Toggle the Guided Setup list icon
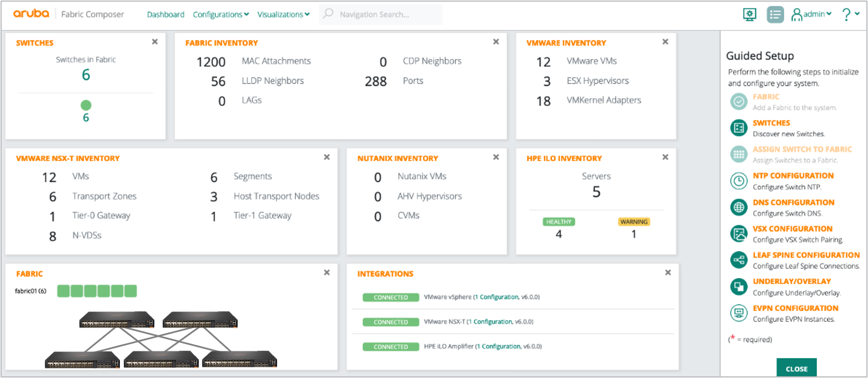868x378 pixels. pos(775,14)
